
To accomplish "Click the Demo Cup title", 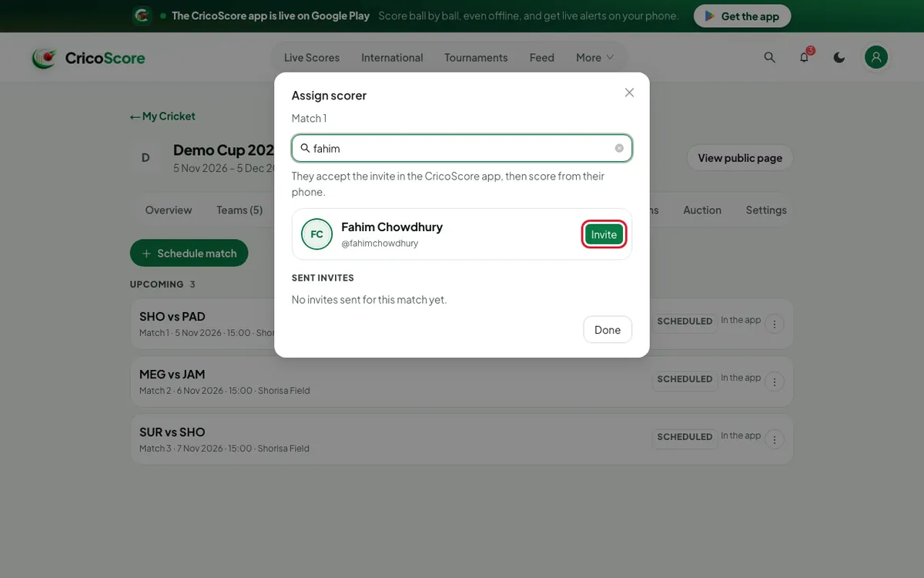I will pos(223,150).
